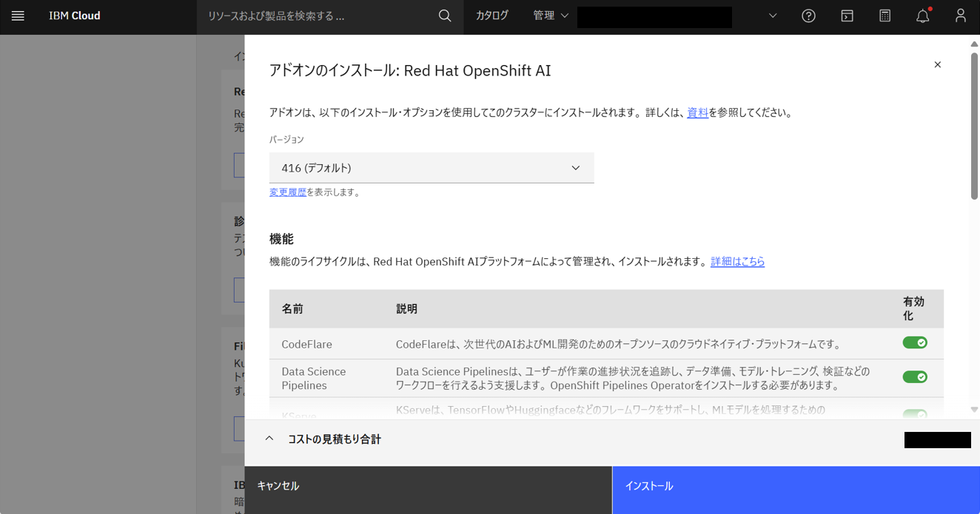Expand the account switcher chevron

tap(772, 16)
